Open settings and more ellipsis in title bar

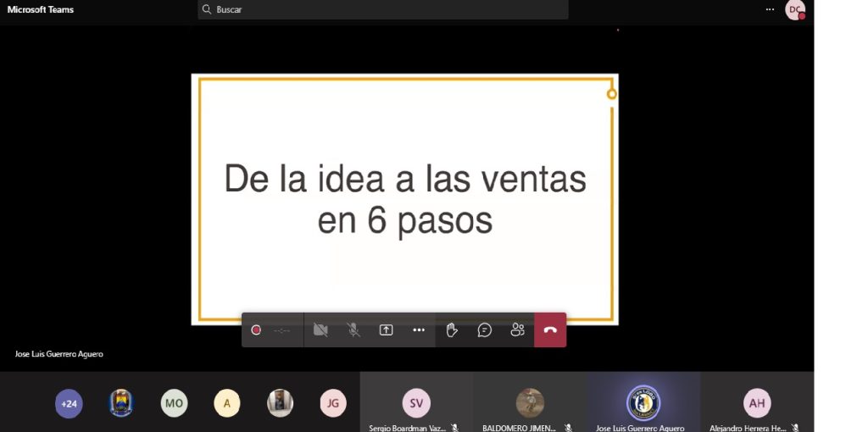click(770, 9)
